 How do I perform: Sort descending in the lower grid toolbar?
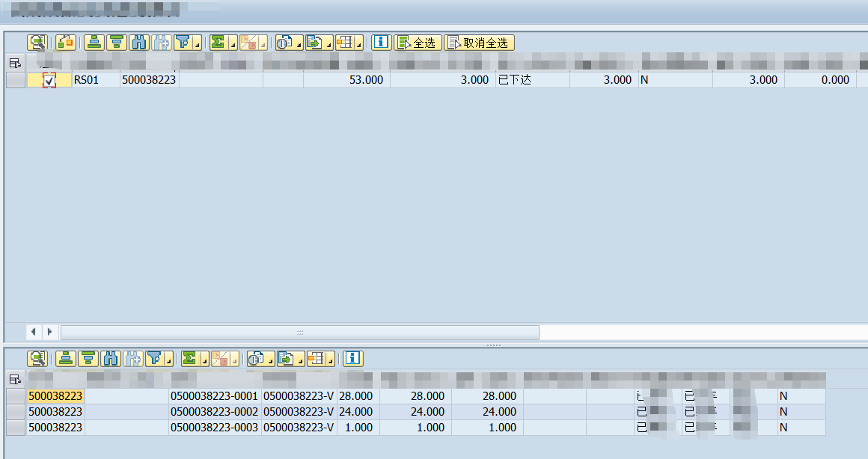pyautogui.click(x=88, y=359)
